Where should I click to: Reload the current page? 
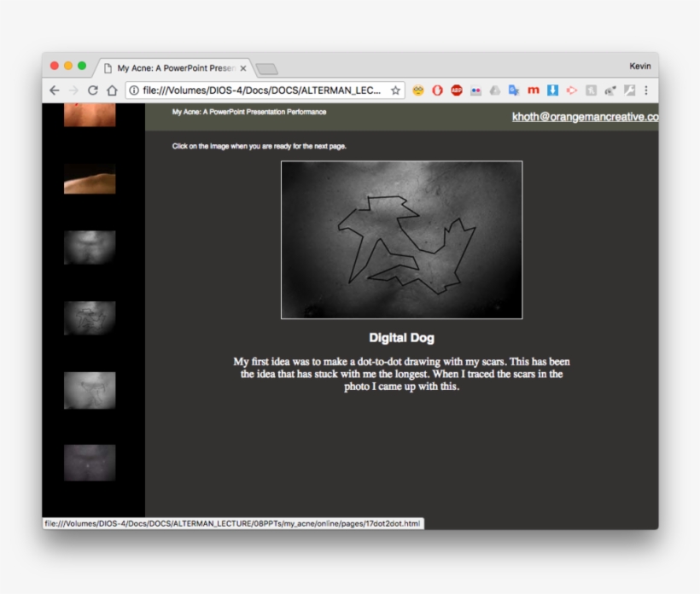[x=92, y=90]
